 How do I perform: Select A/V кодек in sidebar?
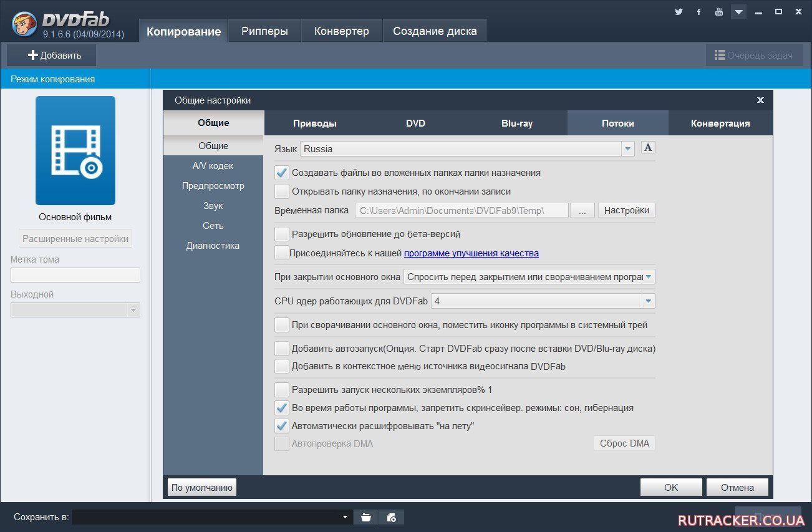pyautogui.click(x=213, y=166)
